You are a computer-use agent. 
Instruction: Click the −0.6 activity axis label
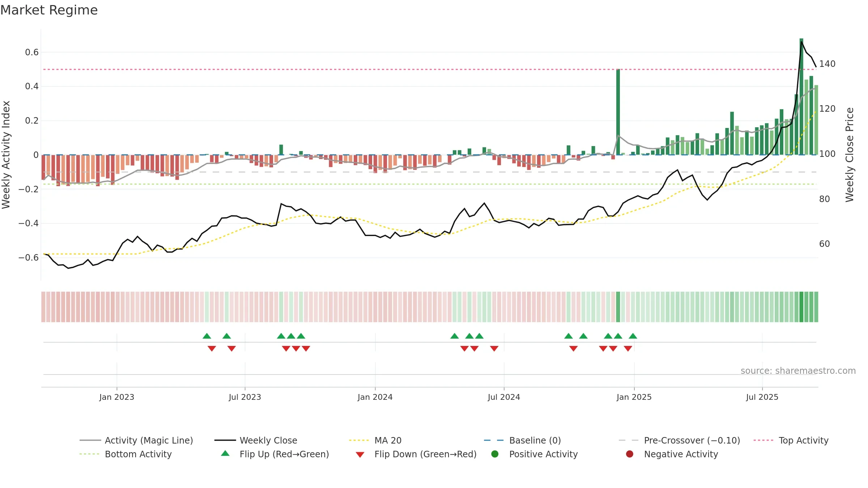[29, 258]
